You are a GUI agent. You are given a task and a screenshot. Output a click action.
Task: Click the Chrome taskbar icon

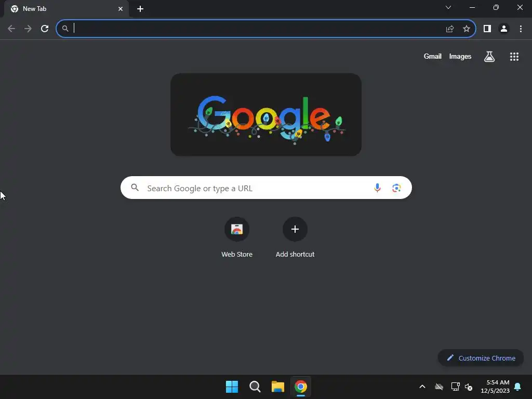point(301,387)
